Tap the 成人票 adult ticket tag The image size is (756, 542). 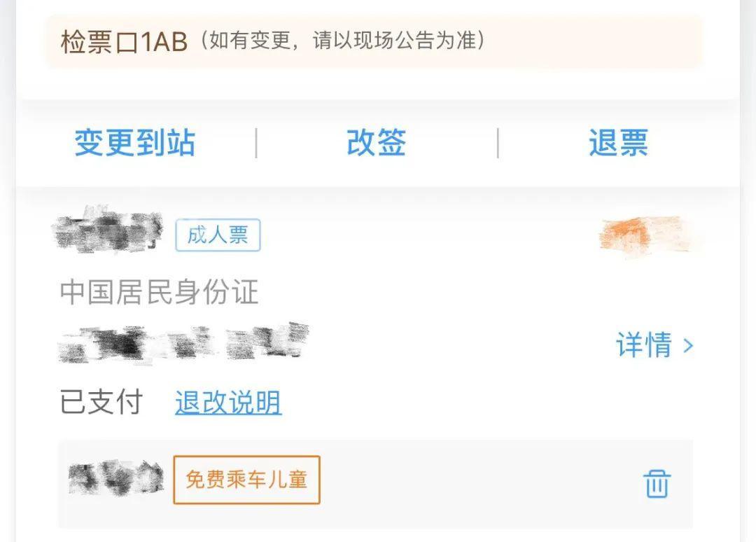[218, 235]
